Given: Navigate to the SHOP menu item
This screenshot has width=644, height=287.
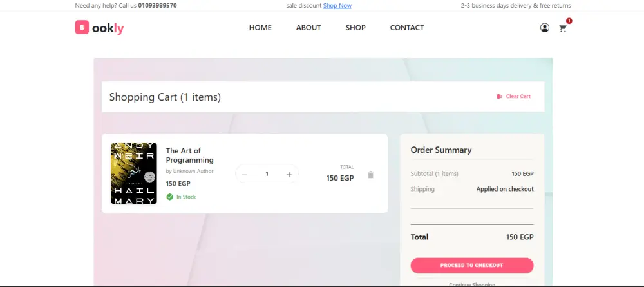Looking at the screenshot, I should (x=355, y=28).
